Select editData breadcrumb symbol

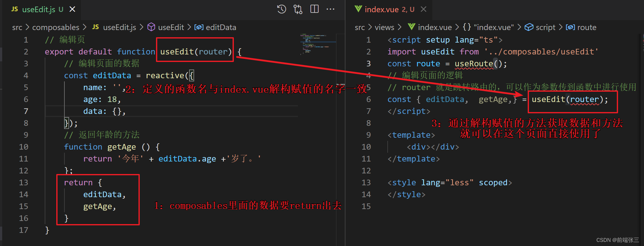pyautogui.click(x=221, y=28)
